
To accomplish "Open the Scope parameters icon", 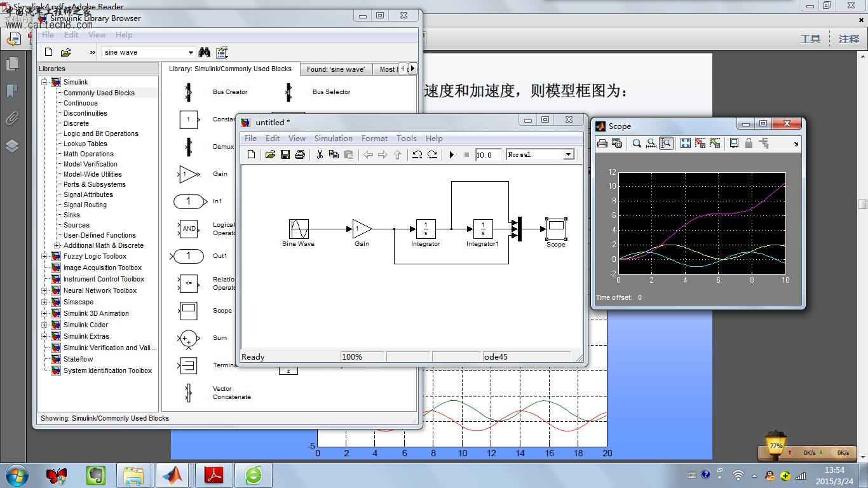I will [616, 143].
